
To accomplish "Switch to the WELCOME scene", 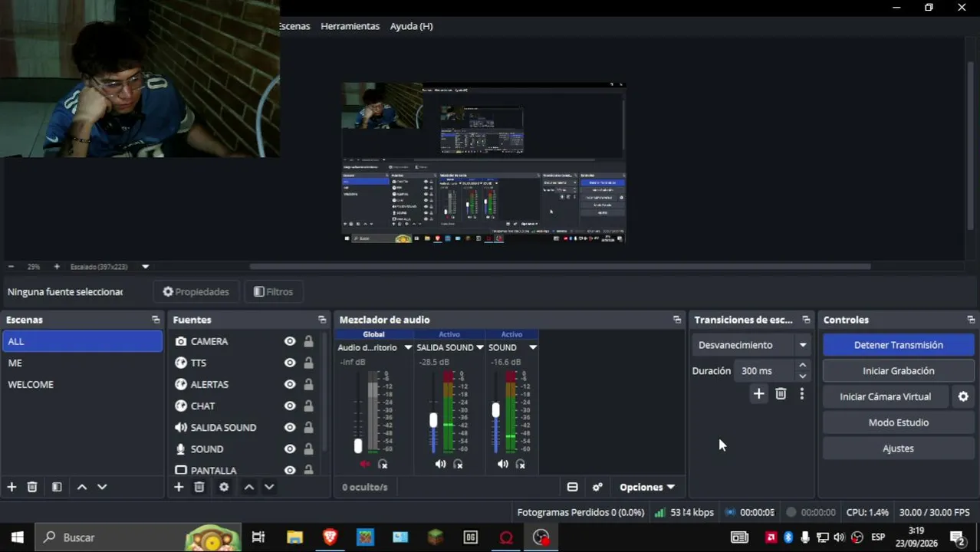I will (82, 384).
